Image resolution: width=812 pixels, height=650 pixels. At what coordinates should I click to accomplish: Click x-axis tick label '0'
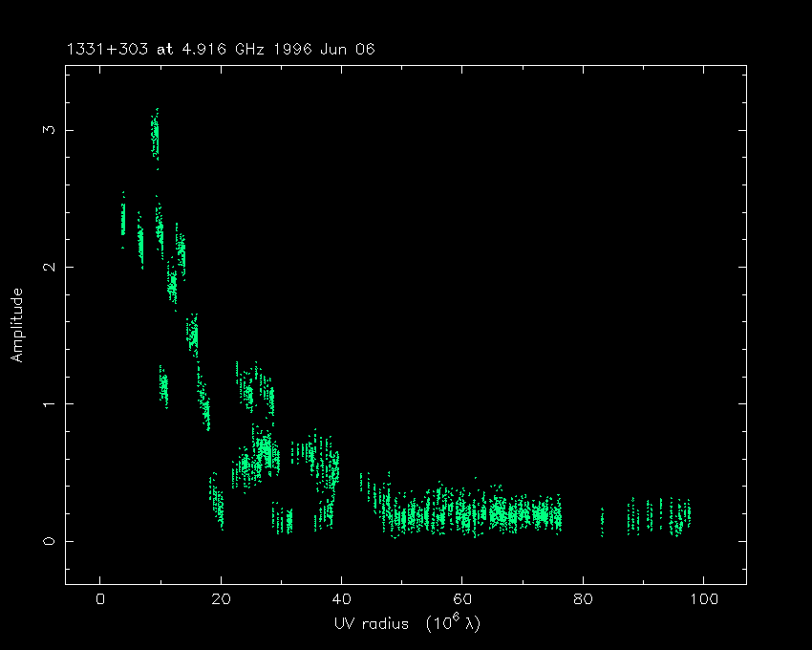100,599
